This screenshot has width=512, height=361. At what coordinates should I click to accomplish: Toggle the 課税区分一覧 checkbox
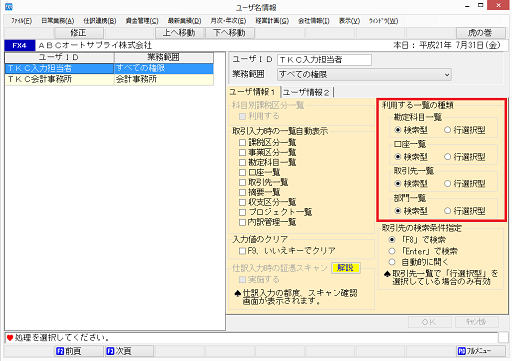click(242, 143)
